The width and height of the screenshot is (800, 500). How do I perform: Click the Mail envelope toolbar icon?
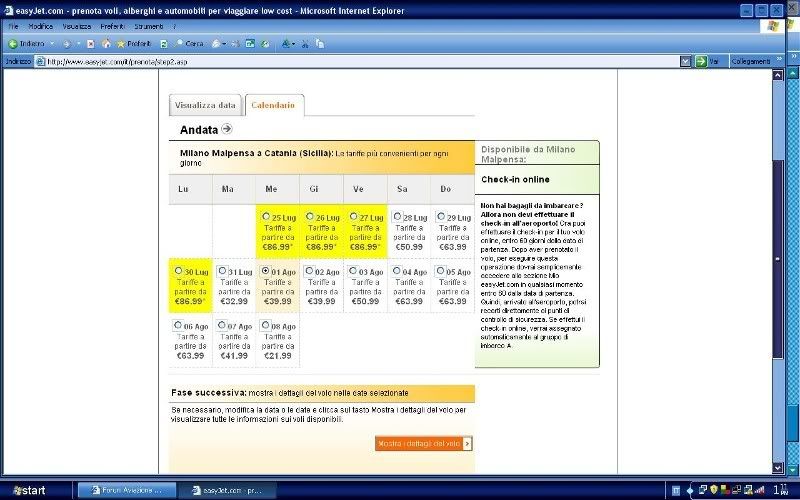[216, 44]
